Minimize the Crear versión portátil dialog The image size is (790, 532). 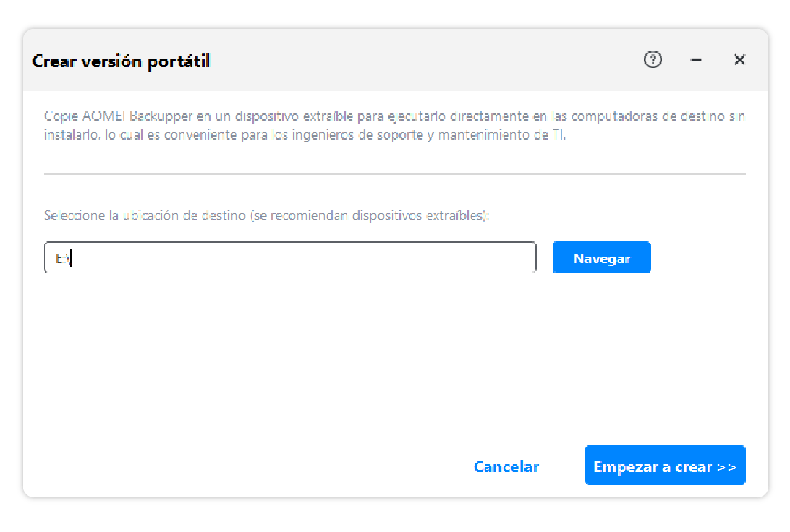point(697,60)
